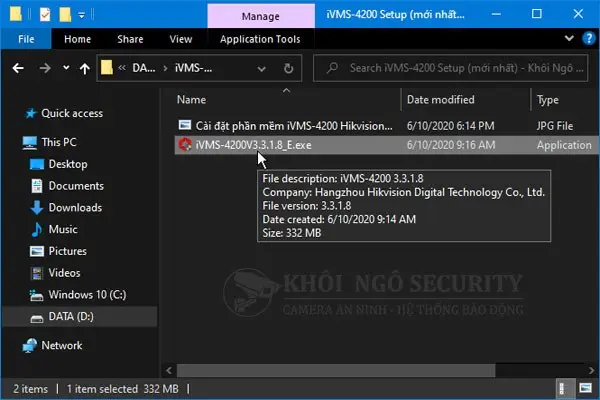Click the New folder icon in title bar
This screenshot has width=600, height=400.
pyautogui.click(x=65, y=15)
